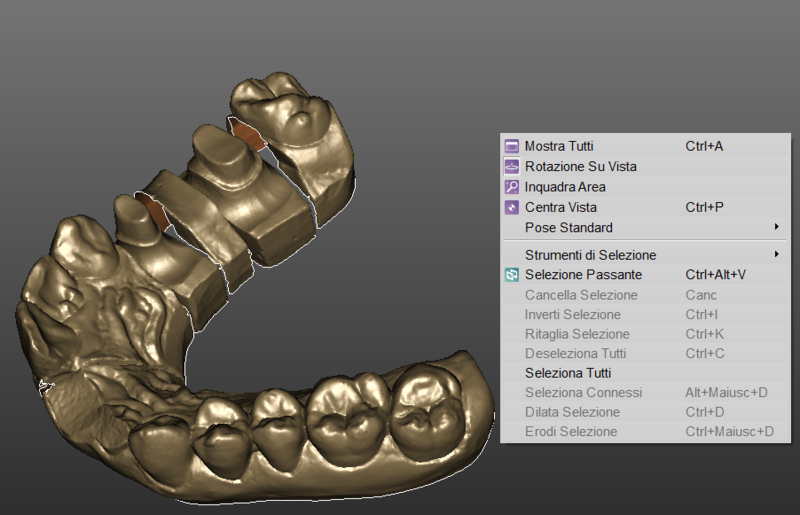
Task: Expand the Pose Standard submenu arrow
Action: 776,227
